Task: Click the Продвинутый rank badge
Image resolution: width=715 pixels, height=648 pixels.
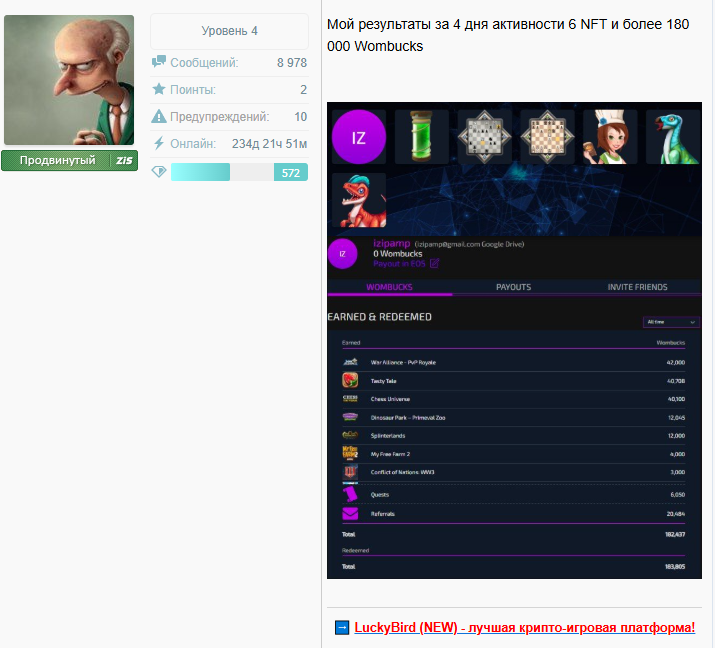Action: pos(68,160)
